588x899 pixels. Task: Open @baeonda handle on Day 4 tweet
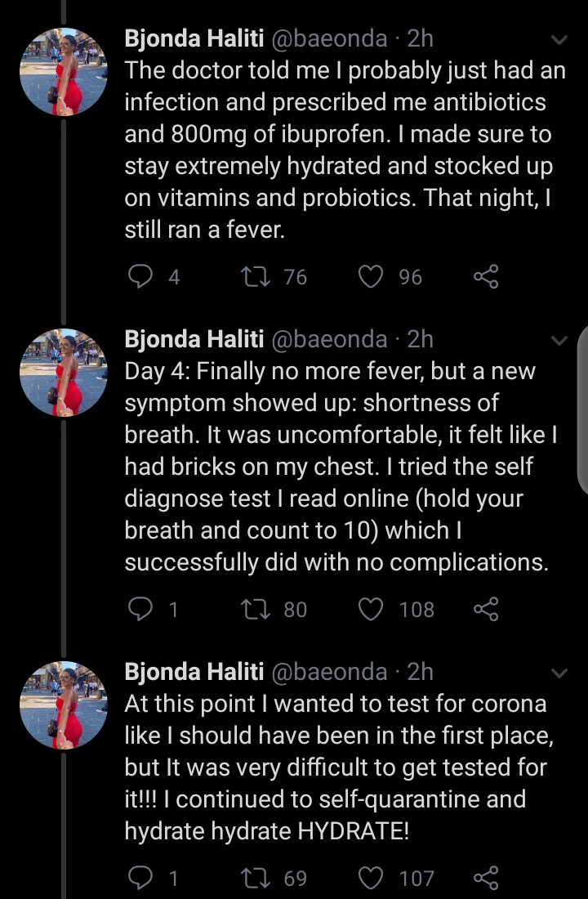tap(329, 339)
